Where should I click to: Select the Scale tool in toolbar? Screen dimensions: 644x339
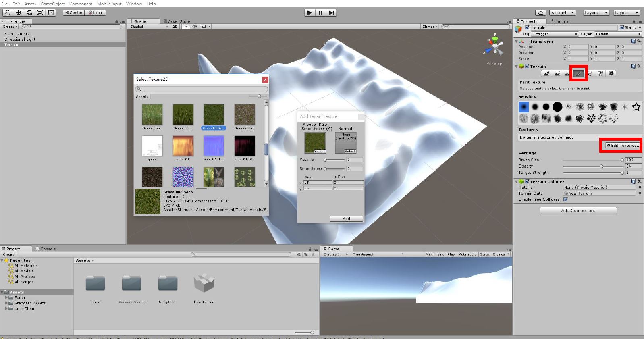[x=40, y=12]
